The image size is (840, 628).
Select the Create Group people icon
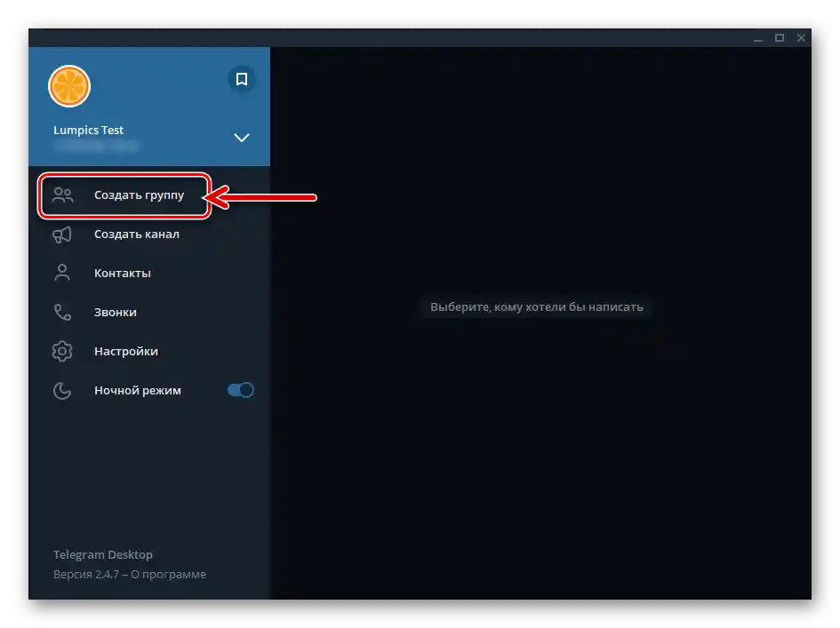62,195
